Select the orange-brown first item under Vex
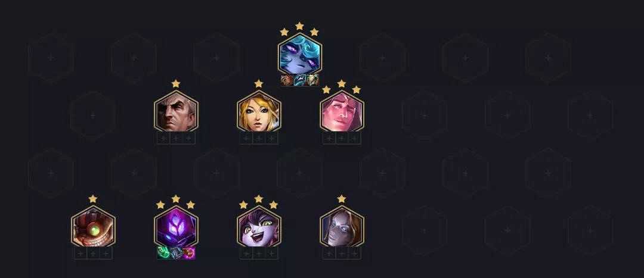The width and height of the screenshot is (644, 278). coord(287,80)
